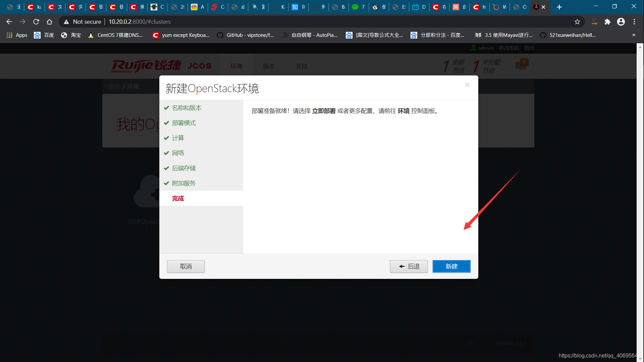This screenshot has width=644, height=362.
Task: Click the 登出 logout link
Action: 529,48
